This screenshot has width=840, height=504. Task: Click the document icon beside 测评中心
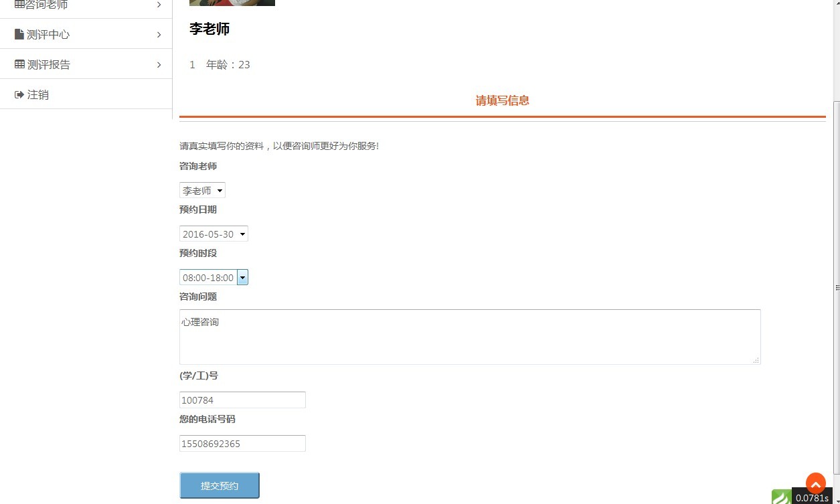tap(19, 34)
